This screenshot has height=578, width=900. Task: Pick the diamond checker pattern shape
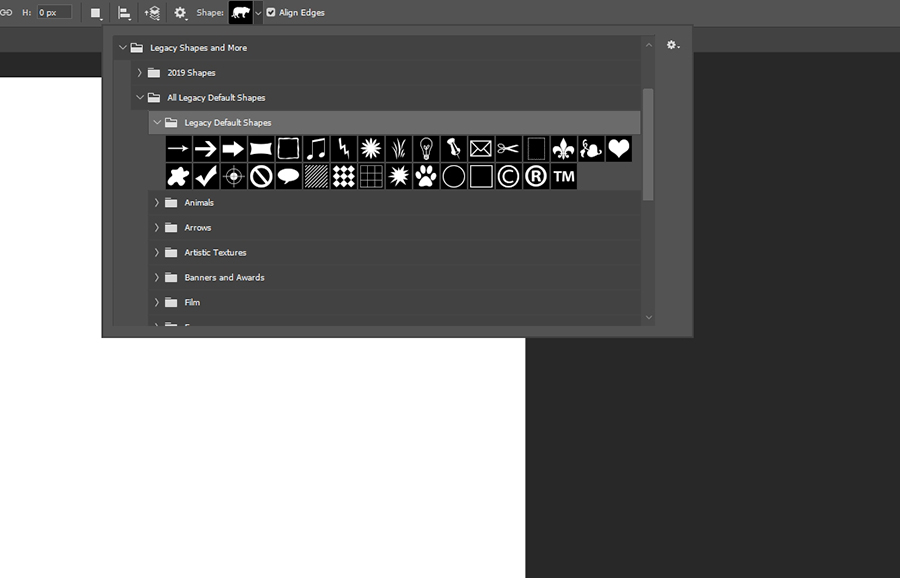[343, 176]
